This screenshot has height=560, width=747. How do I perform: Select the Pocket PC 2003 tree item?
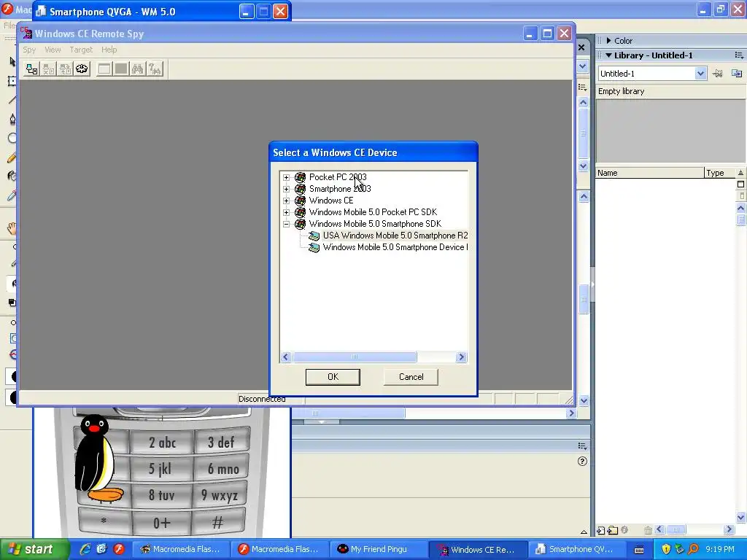coord(338,177)
